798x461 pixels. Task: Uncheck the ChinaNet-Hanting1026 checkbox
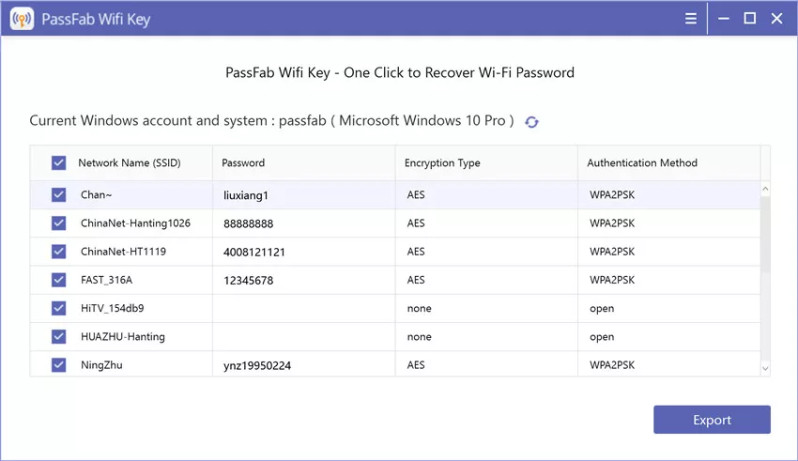(x=59, y=223)
